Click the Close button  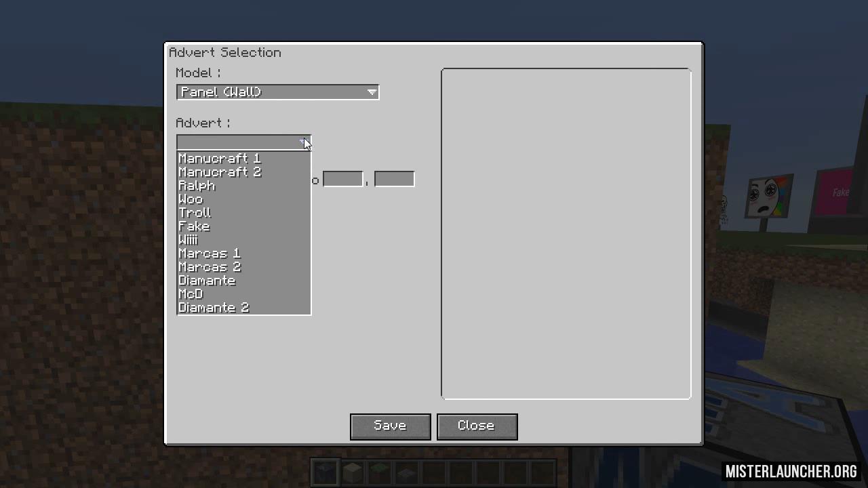477,426
